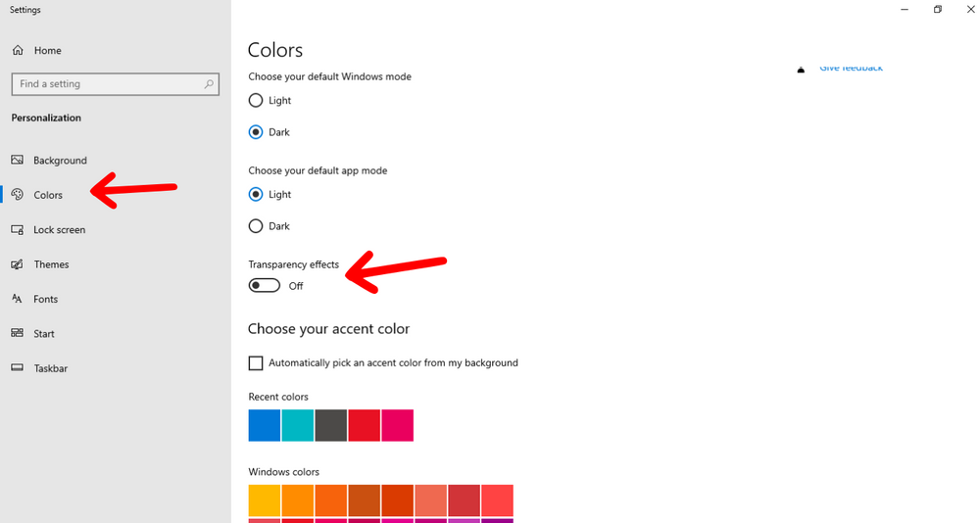Click the Fonts icon in sidebar
Image resolution: width=980 pixels, height=523 pixels.
click(x=18, y=299)
